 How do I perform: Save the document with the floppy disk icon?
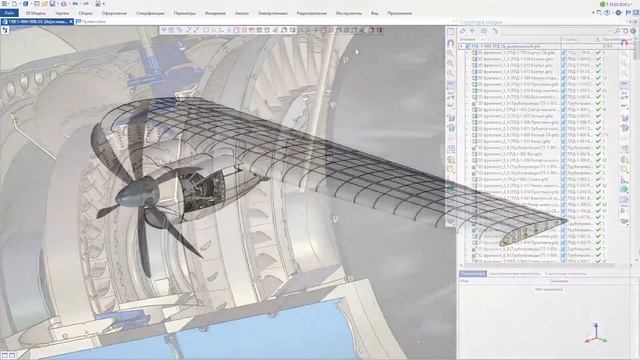[x=52, y=4]
